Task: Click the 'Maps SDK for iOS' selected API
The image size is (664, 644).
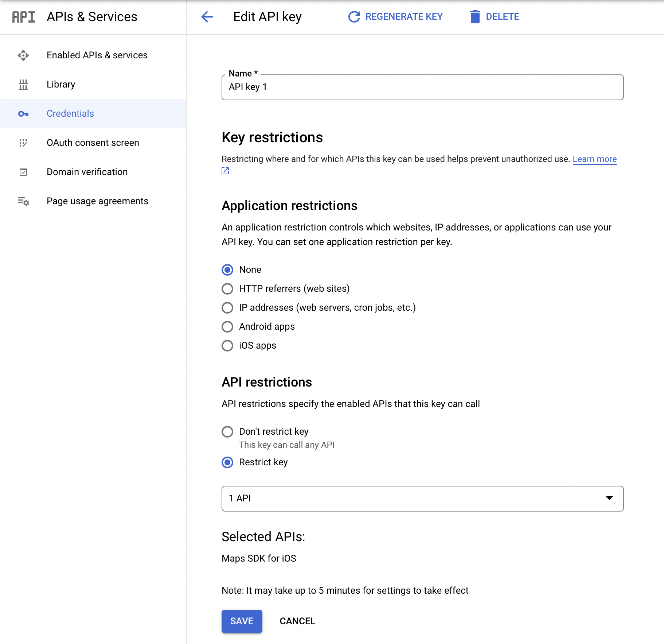Action: coord(259,558)
